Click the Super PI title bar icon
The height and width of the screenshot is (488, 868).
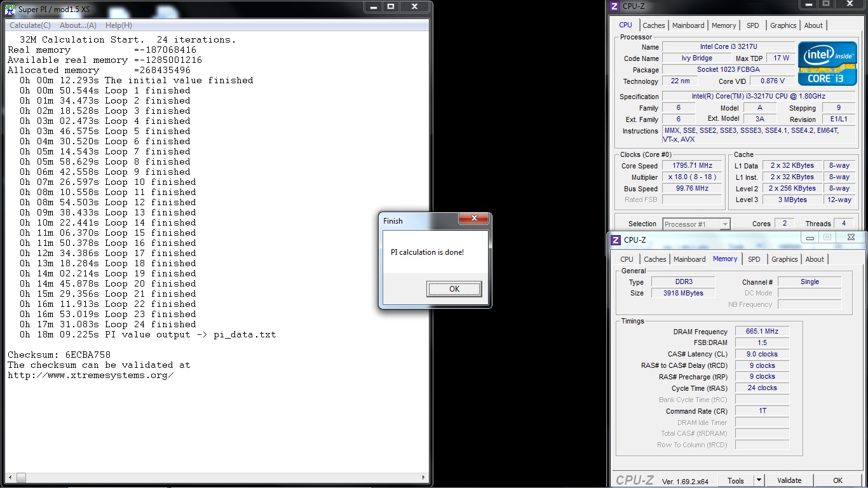tap(11, 9)
